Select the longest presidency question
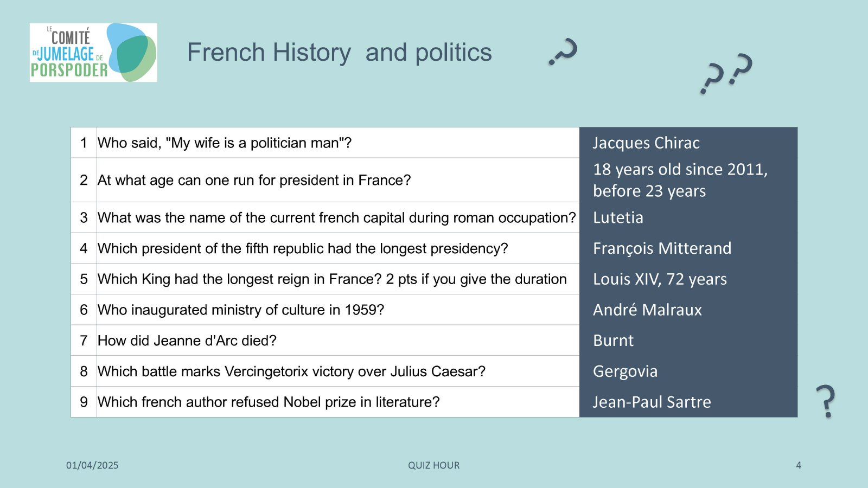868x488 pixels. click(303, 248)
